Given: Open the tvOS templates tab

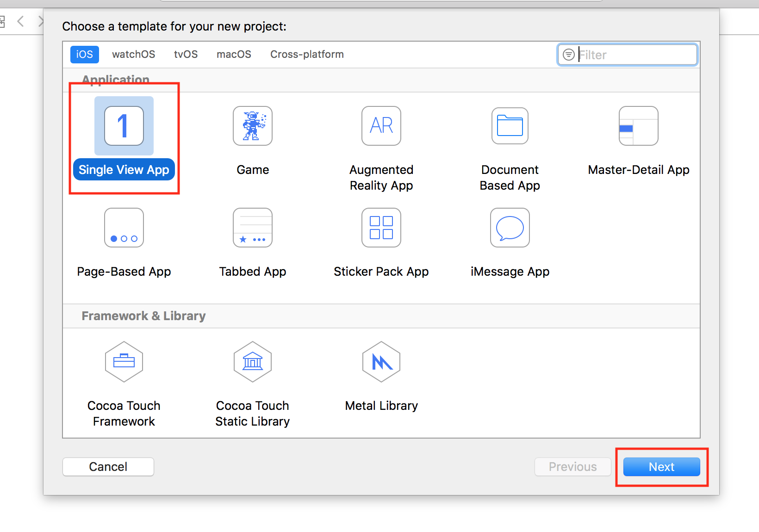Looking at the screenshot, I should pyautogui.click(x=186, y=54).
